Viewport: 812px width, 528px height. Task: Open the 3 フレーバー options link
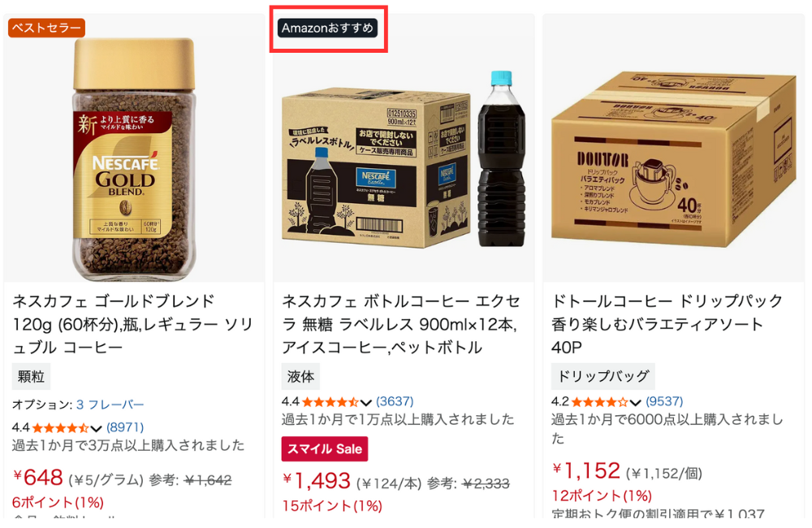point(110,405)
